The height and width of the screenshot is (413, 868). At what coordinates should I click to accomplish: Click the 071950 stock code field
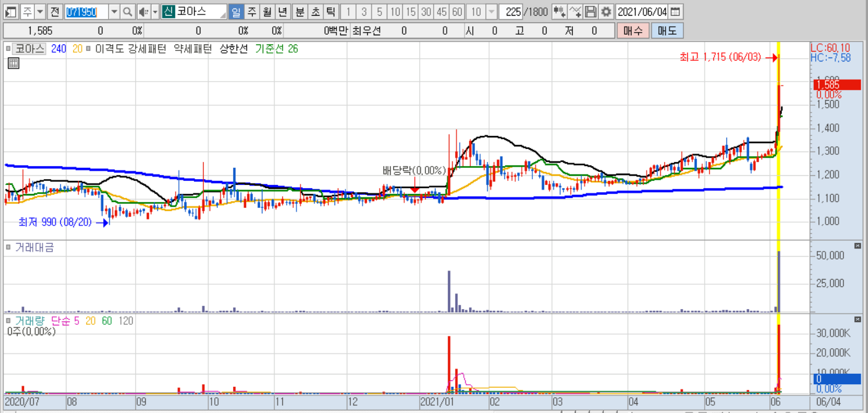click(x=86, y=12)
